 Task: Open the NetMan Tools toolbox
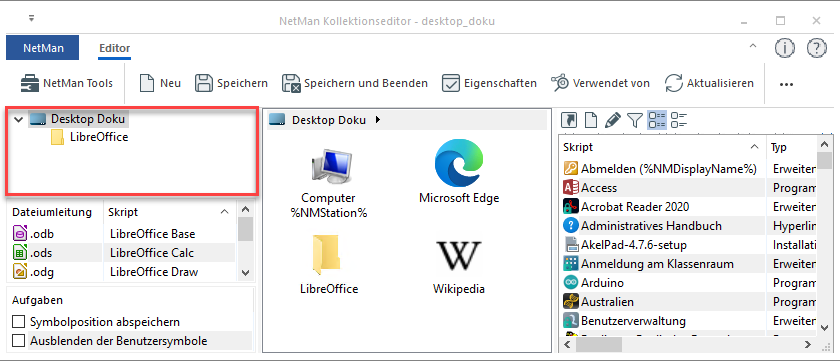(66, 84)
